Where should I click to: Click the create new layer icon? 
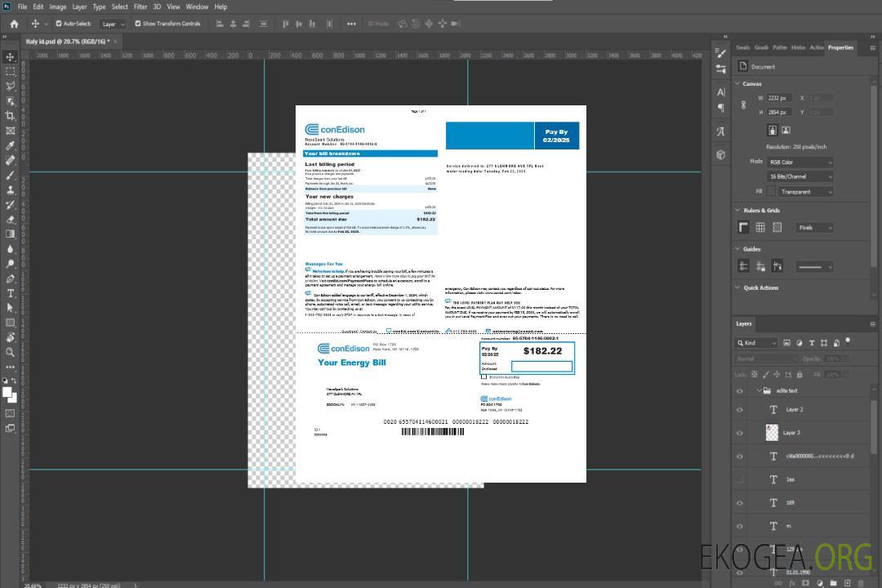point(847,583)
